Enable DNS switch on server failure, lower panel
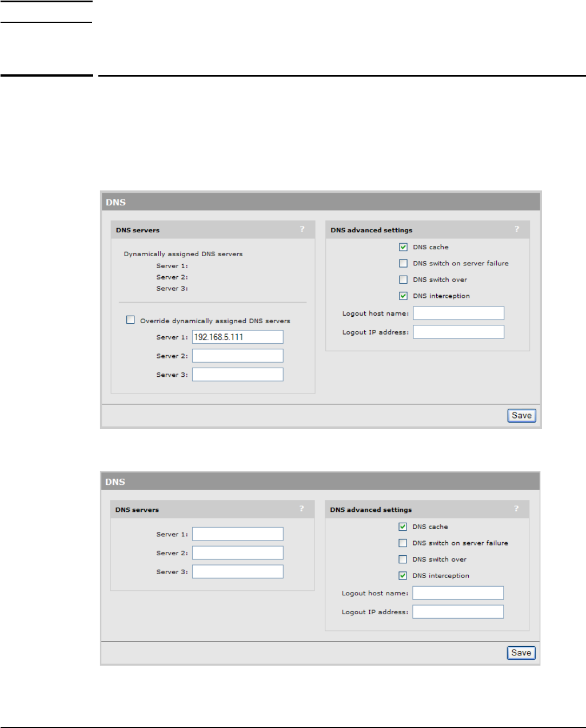The width and height of the screenshot is (586, 728). click(x=402, y=543)
